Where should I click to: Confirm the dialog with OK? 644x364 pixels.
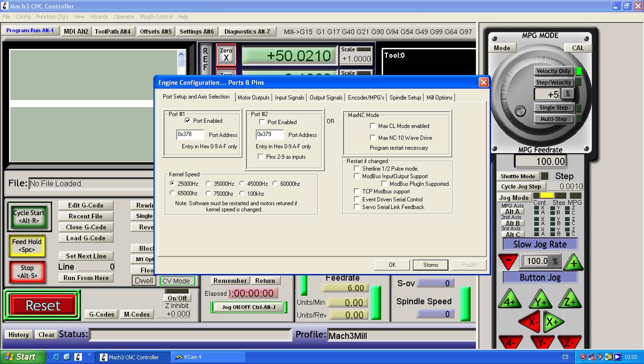point(392,265)
